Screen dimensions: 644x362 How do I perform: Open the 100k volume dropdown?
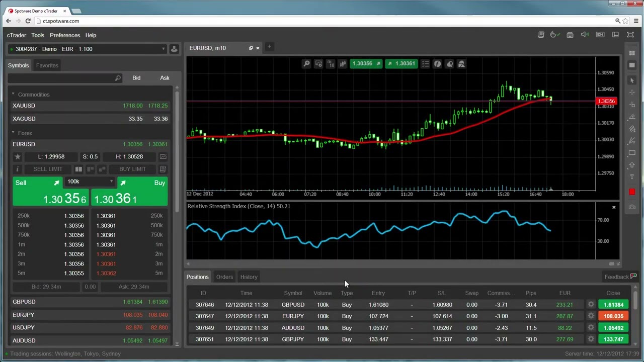[91, 182]
